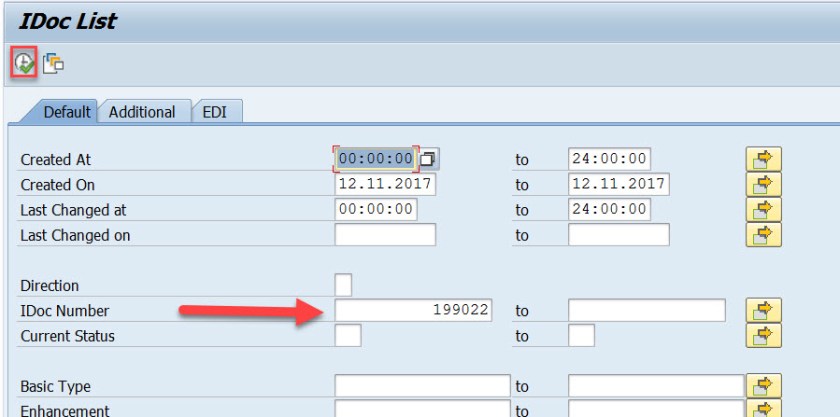
Task: Open value help next to Created At
Action: coord(429,159)
